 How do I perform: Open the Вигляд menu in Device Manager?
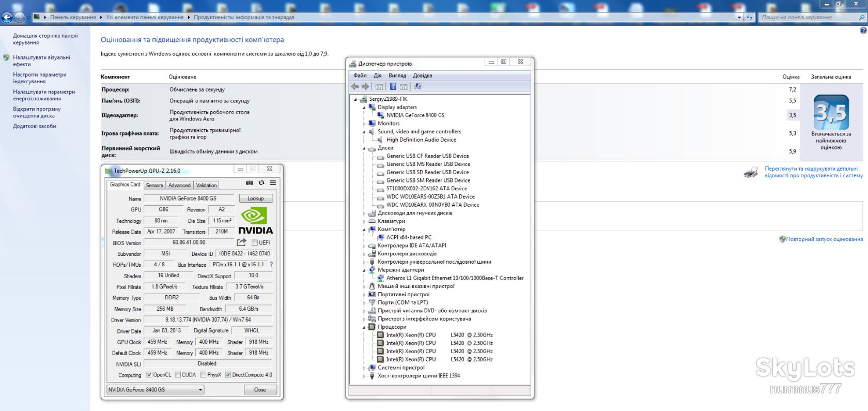(397, 75)
